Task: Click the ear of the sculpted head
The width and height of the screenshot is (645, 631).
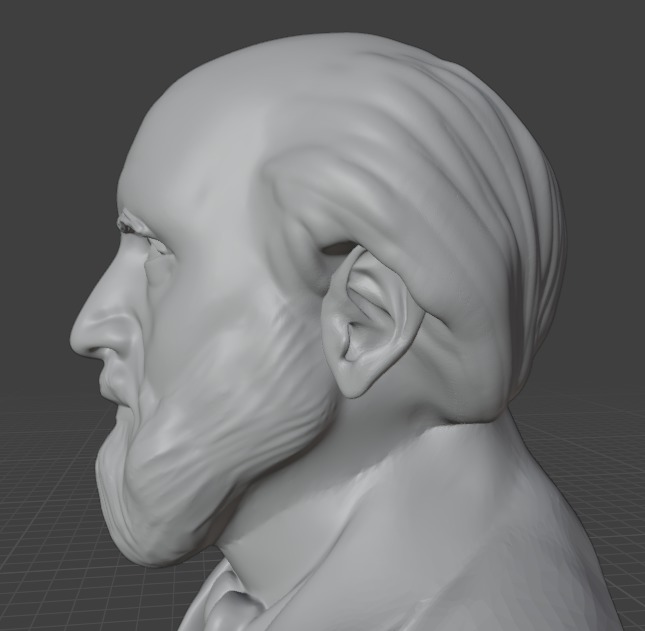Action: click(x=372, y=323)
